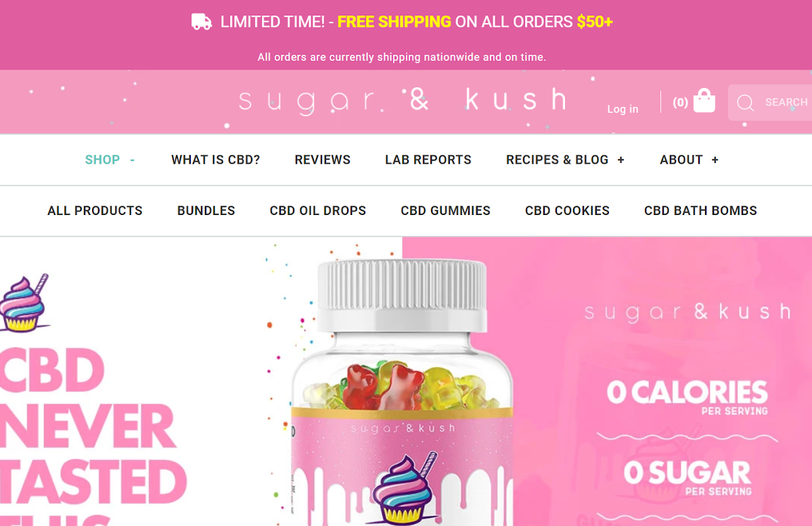Viewport: 812px width, 526px height.
Task: Open the shopping bag cart icon
Action: click(x=704, y=101)
